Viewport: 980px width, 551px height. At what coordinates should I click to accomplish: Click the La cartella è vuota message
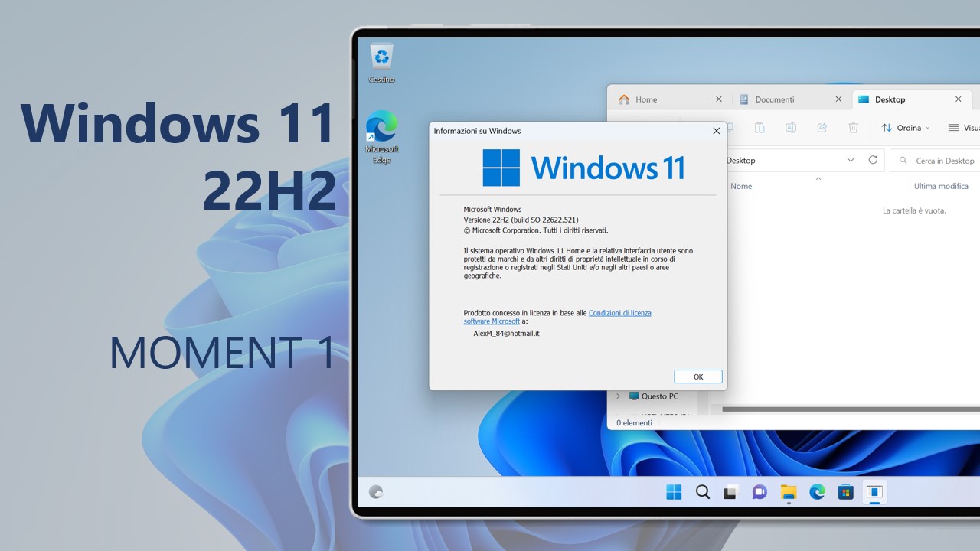pos(914,210)
